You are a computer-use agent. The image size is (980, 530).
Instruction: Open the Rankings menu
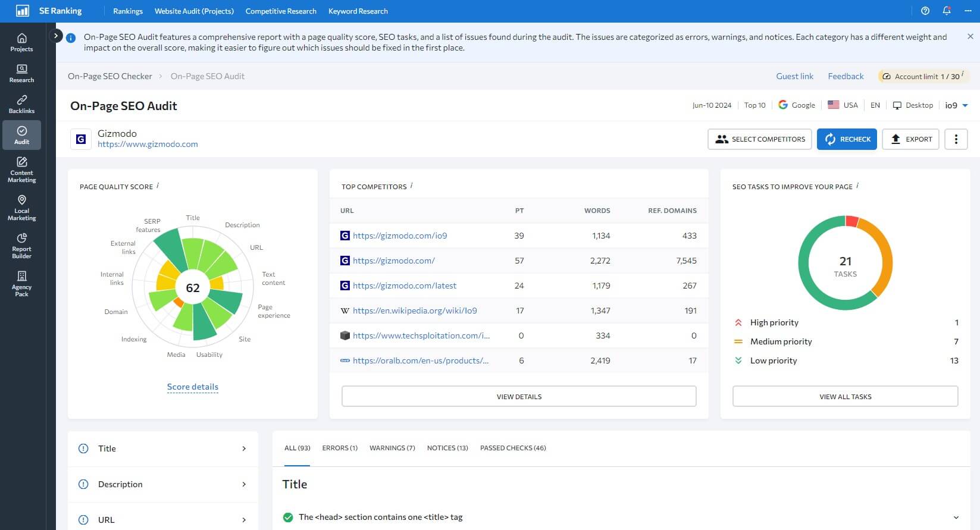coord(128,11)
